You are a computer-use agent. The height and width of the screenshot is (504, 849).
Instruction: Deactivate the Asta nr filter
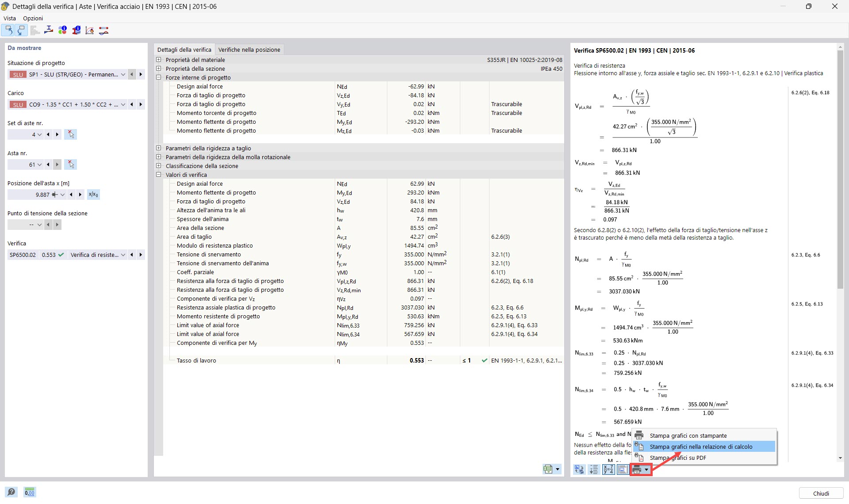(71, 164)
